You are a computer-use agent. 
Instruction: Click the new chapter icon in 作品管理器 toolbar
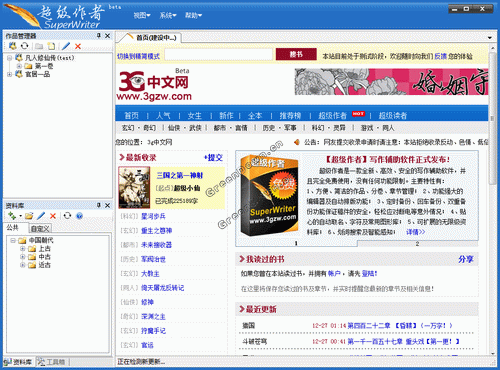click(x=51, y=46)
